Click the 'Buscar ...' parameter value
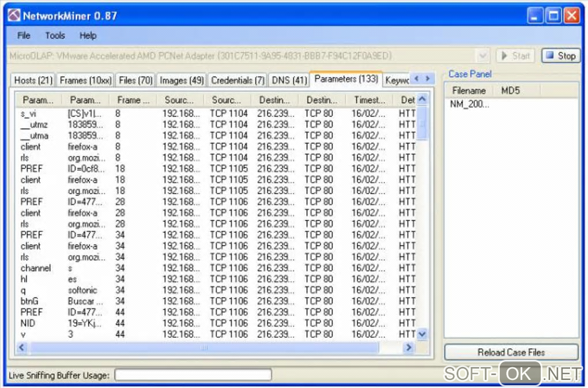Screen dimensions: 588x388 coord(85,301)
